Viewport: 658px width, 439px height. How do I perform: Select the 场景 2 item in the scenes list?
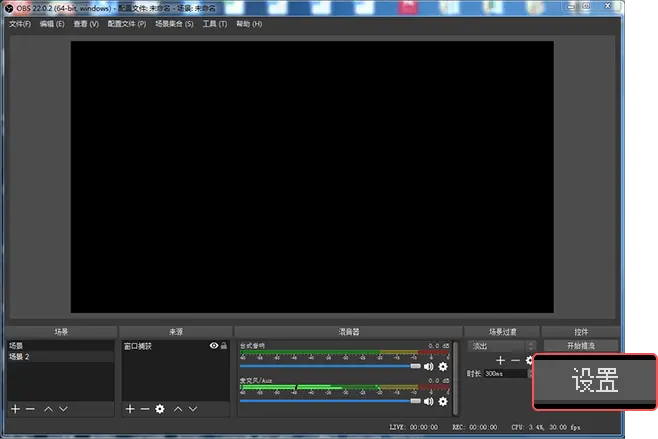click(x=60, y=357)
